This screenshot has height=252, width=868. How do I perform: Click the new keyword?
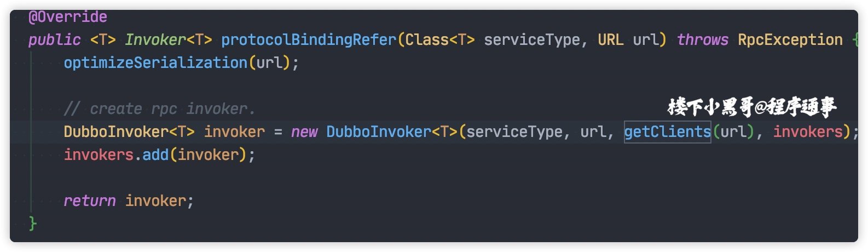click(x=304, y=132)
